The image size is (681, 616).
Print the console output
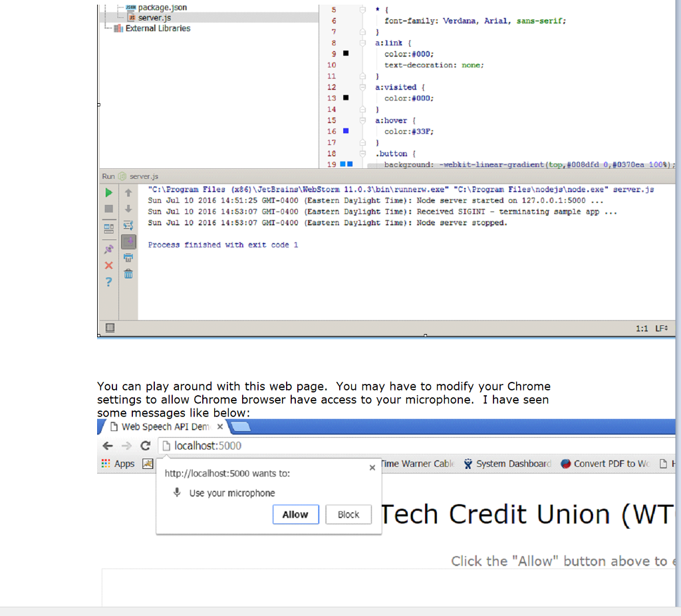click(x=128, y=257)
